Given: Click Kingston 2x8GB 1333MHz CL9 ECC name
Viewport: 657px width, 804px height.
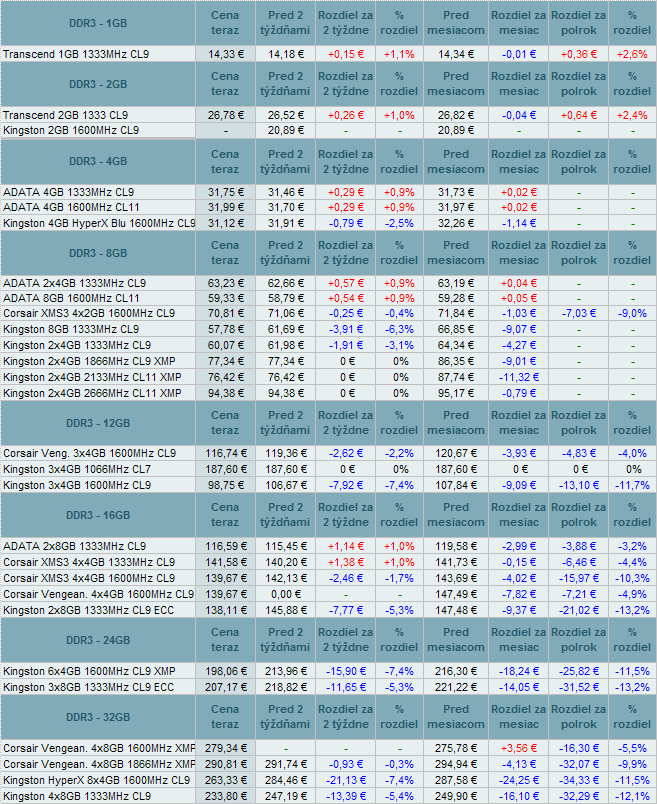Looking at the screenshot, I should [x=89, y=610].
